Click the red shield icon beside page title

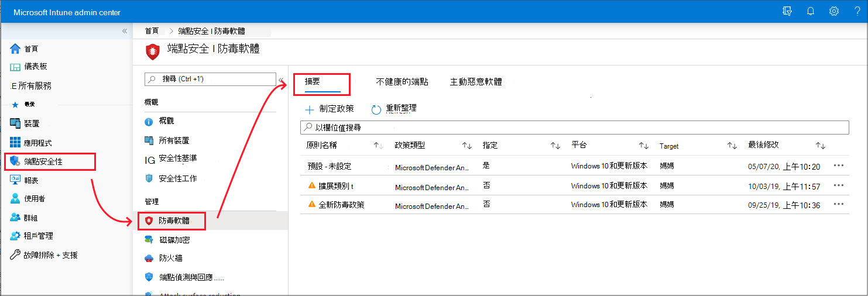pos(152,51)
